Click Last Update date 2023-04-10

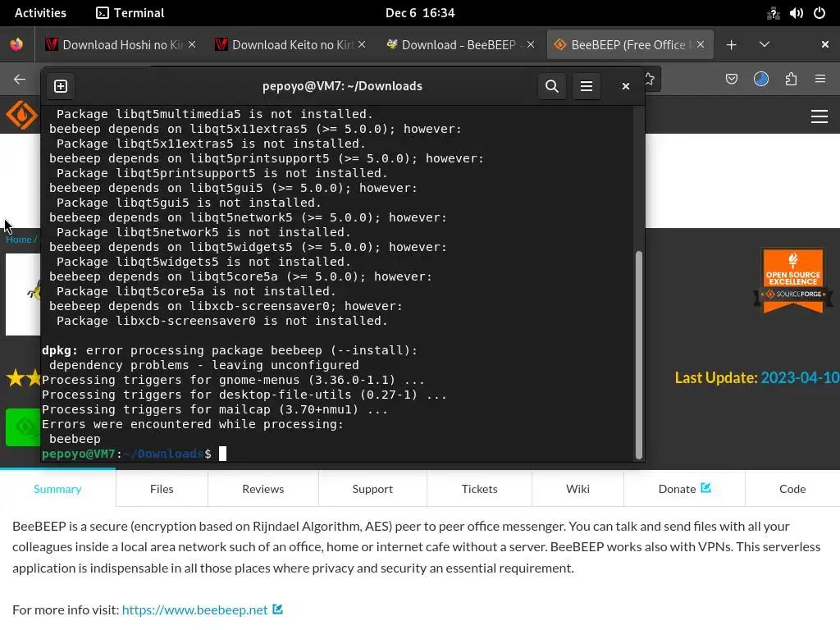pyautogui.click(x=800, y=377)
